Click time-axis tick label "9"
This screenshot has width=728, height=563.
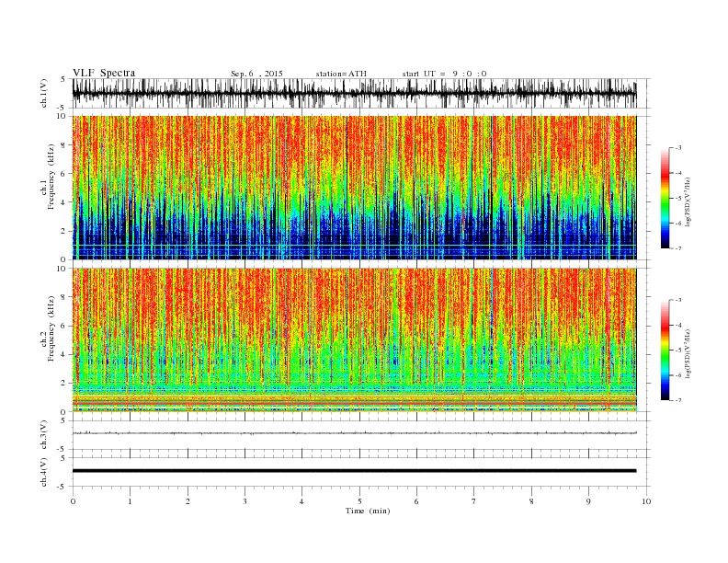[x=588, y=501]
